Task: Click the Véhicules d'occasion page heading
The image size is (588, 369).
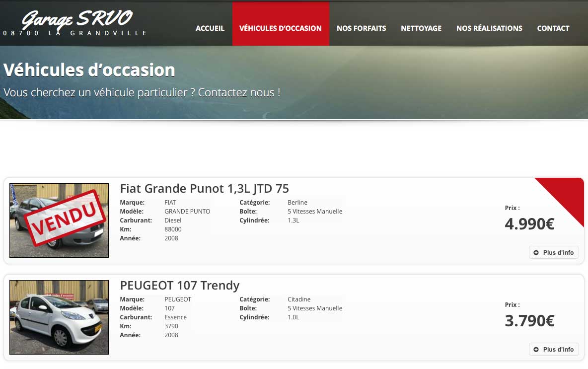Action: [89, 70]
